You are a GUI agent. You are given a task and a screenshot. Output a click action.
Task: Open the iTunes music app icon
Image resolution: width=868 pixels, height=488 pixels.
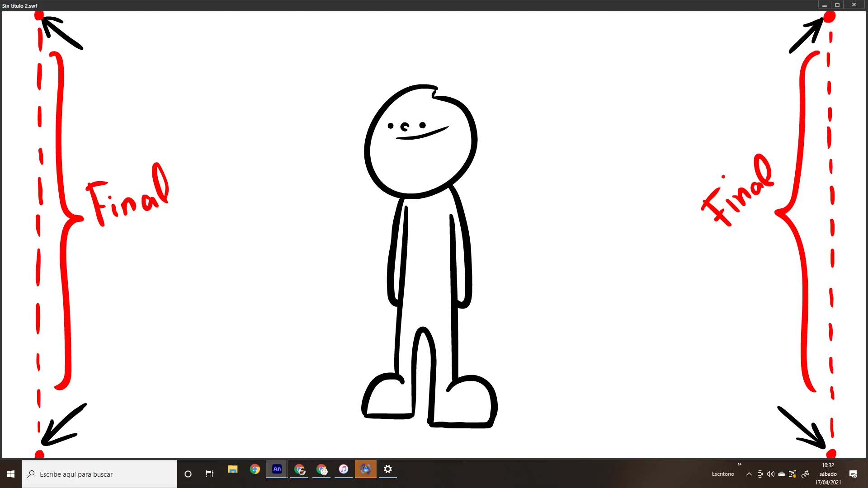(344, 469)
